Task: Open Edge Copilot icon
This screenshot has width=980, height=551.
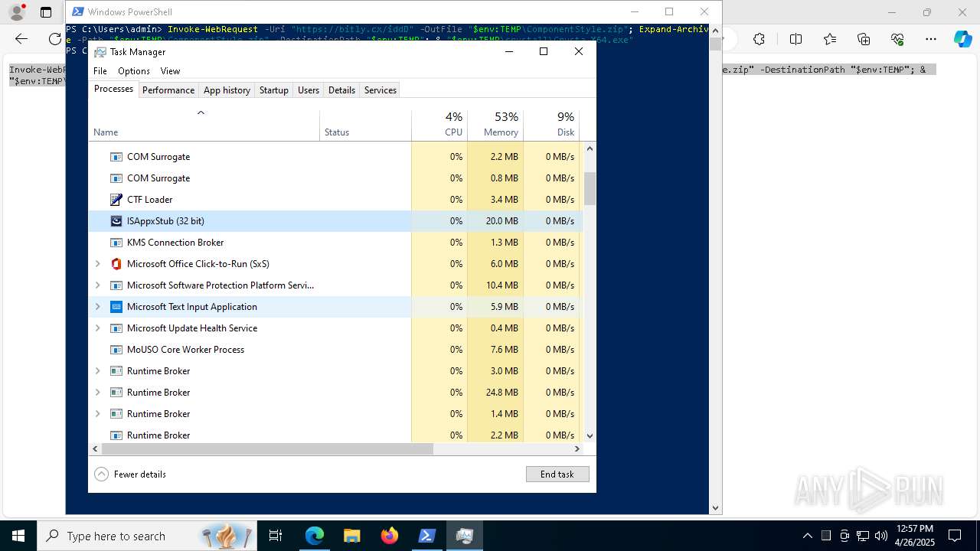Action: (x=962, y=39)
